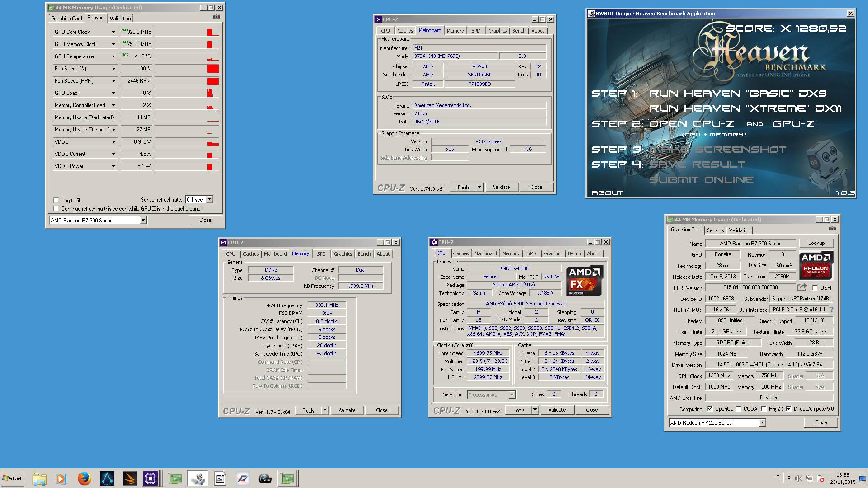Click the last GPU-Z green card taskbar icon

coord(288,479)
